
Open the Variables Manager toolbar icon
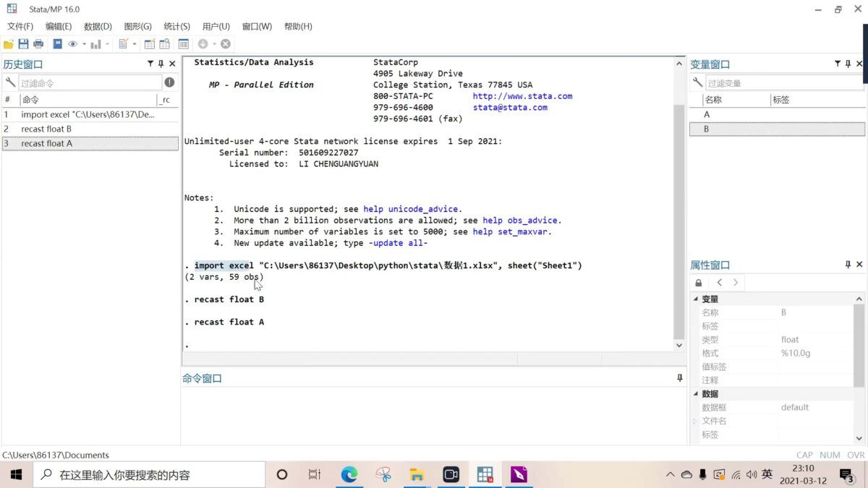[184, 44]
